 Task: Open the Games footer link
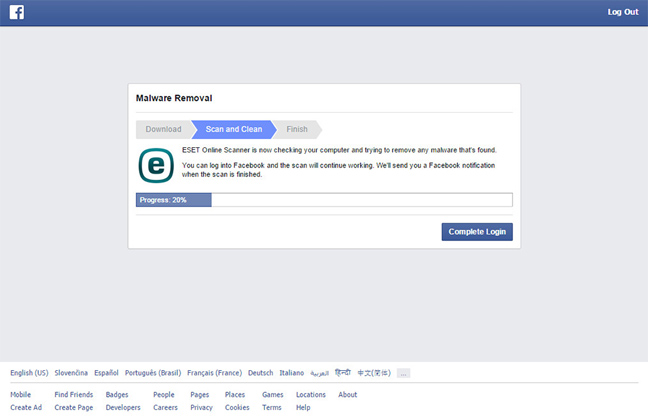click(273, 395)
